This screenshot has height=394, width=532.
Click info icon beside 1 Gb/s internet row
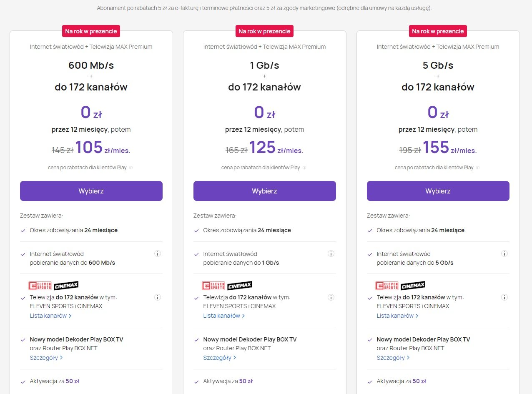[x=331, y=253]
